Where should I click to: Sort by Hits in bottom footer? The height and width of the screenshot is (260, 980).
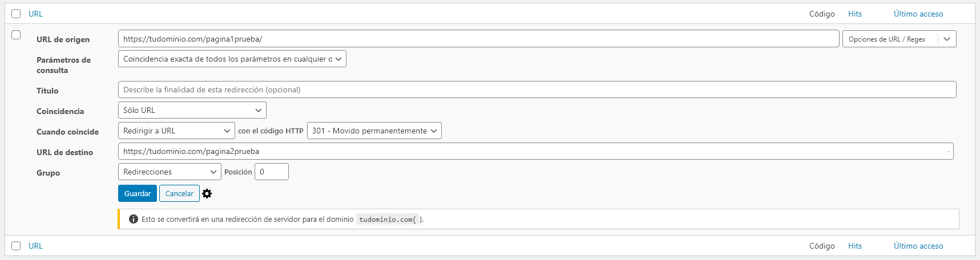tap(854, 246)
